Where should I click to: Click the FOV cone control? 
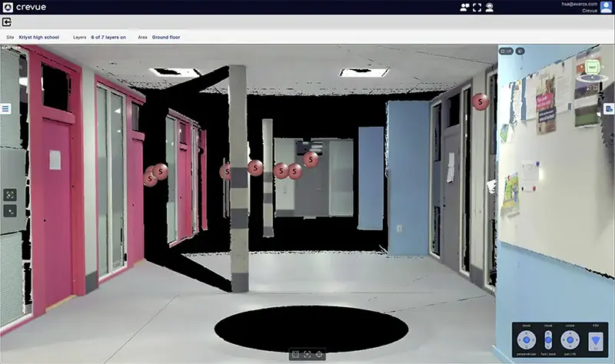pyautogui.click(x=596, y=340)
